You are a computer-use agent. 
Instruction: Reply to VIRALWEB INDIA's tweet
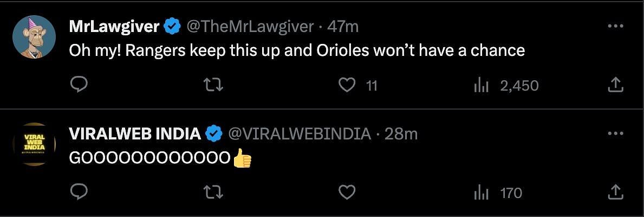point(79,192)
